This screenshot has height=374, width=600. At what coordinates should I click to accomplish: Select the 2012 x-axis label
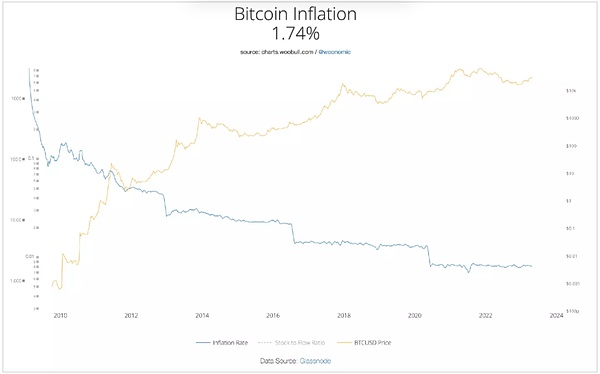131,316
